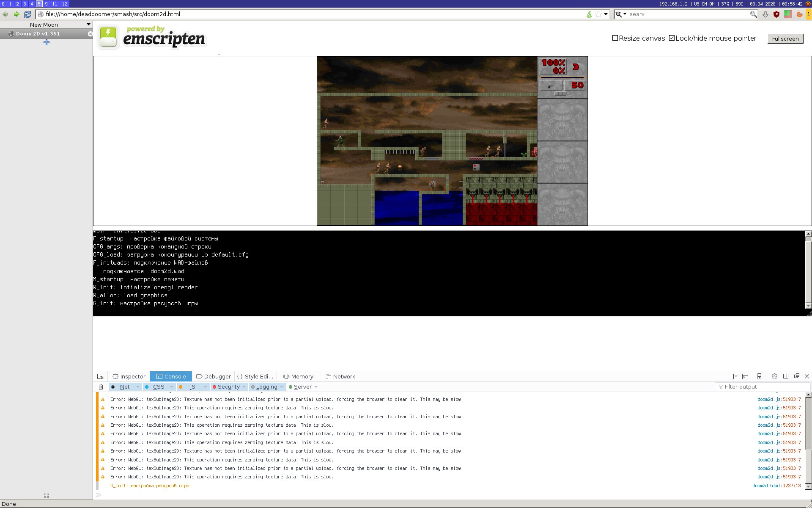
Task: Toggle responsive design mode icon
Action: click(759, 376)
